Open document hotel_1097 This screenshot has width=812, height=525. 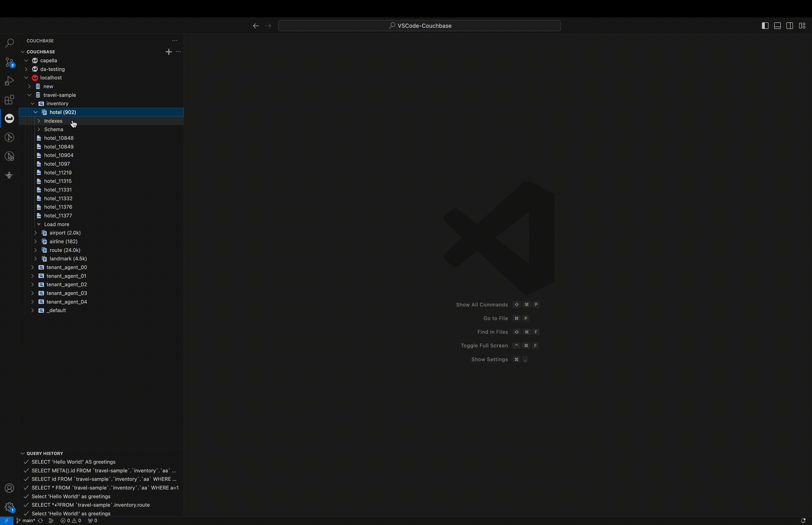pos(101,164)
